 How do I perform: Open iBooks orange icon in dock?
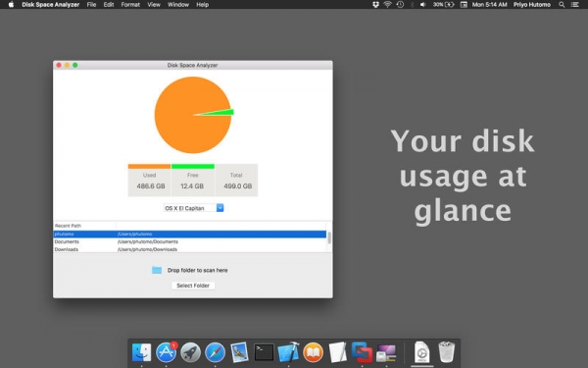(313, 352)
